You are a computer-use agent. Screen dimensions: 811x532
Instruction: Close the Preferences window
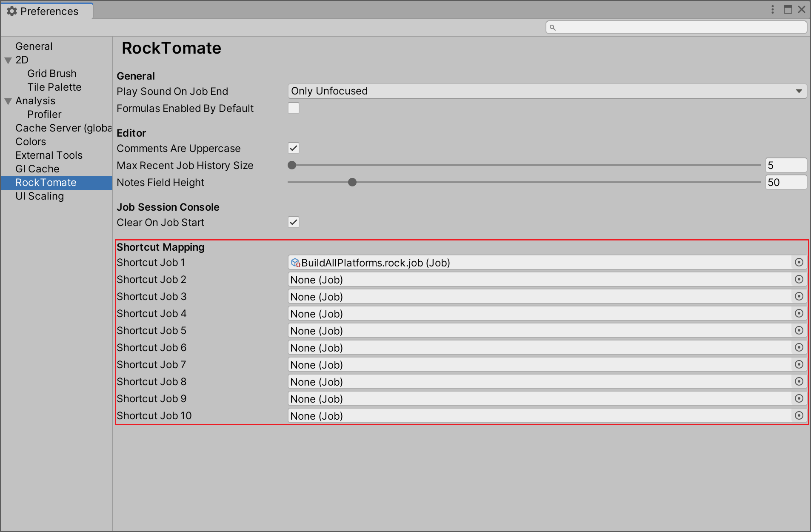pos(802,9)
